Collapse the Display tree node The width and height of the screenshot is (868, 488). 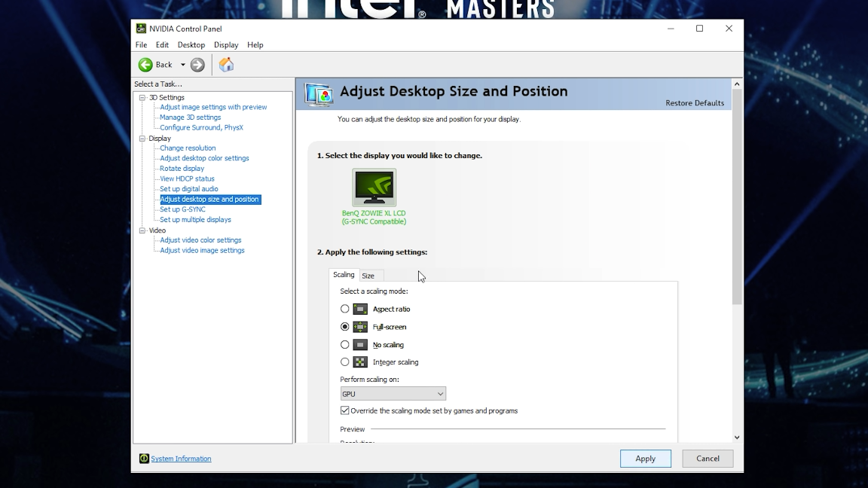(142, 139)
